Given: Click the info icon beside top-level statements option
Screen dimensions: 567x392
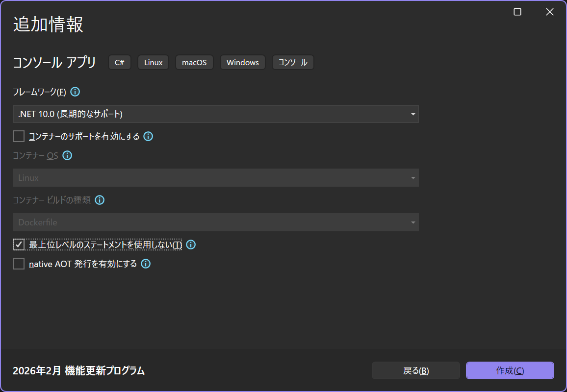Looking at the screenshot, I should coord(190,244).
